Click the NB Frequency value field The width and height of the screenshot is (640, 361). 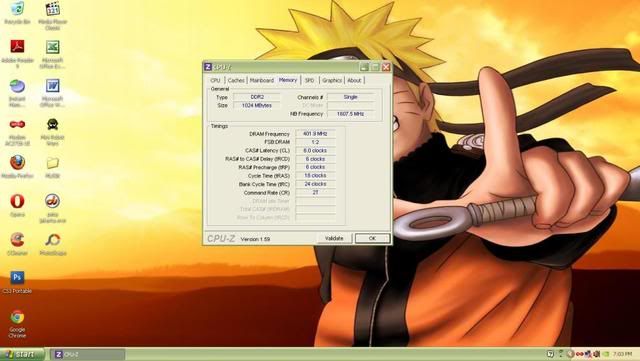point(351,114)
